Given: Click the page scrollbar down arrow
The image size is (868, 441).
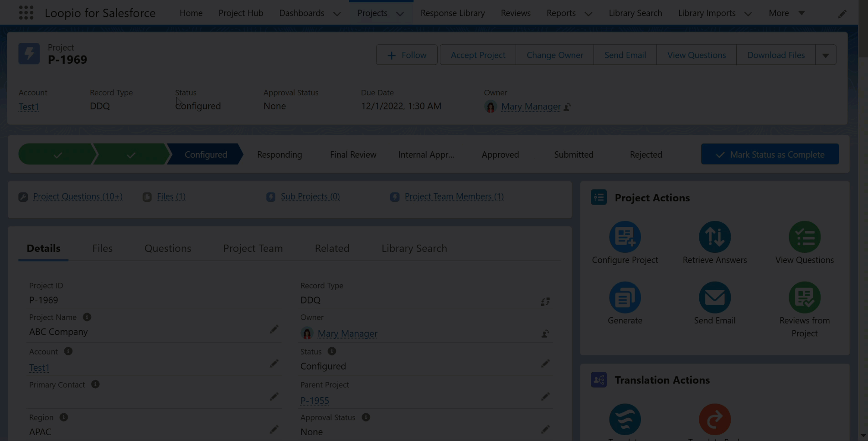Looking at the screenshot, I should click(863, 436).
